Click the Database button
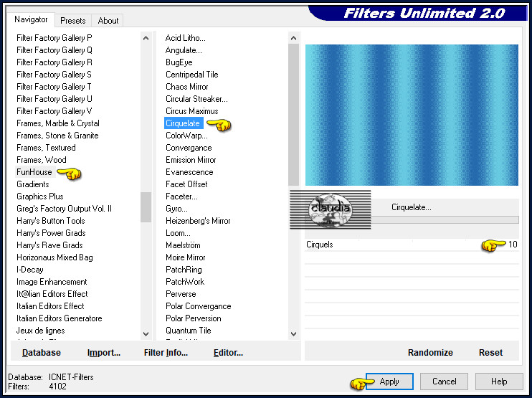Image resolution: width=532 pixels, height=398 pixels. 42,353
